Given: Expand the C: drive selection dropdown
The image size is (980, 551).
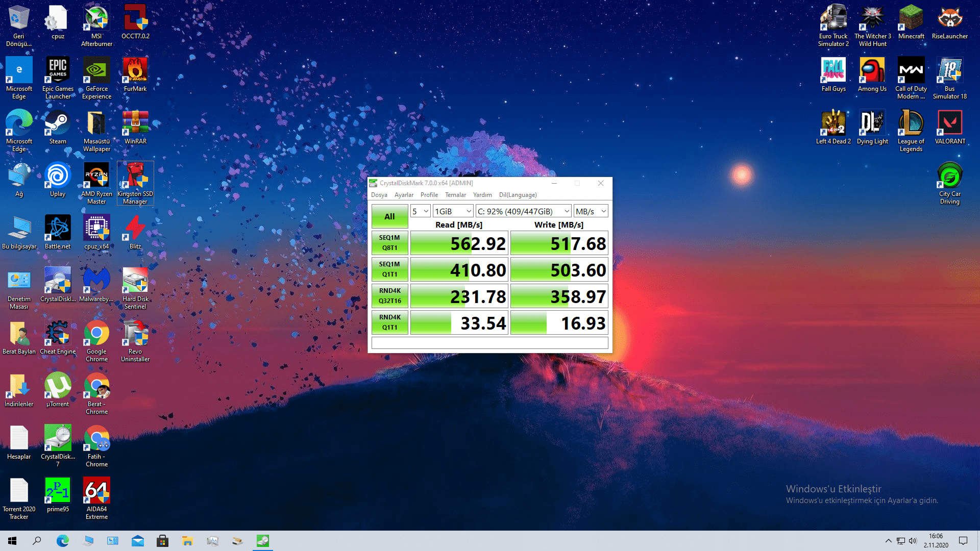Looking at the screenshot, I should pos(523,211).
